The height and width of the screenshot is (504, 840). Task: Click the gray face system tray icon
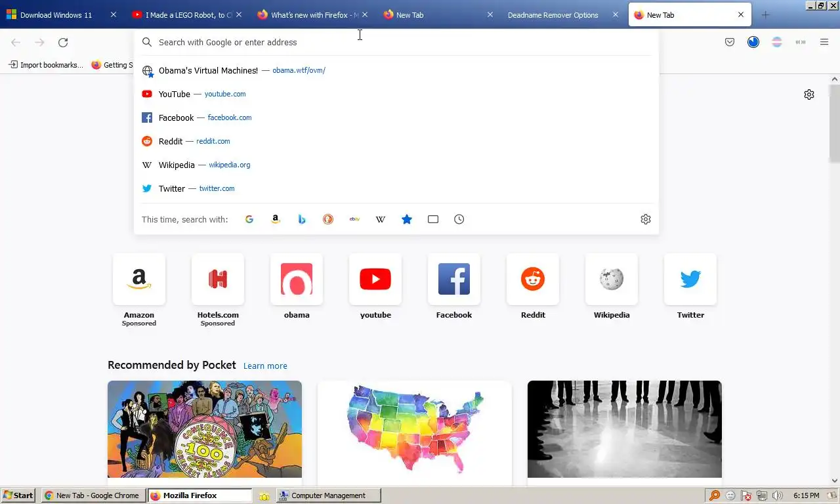pyautogui.click(x=730, y=495)
